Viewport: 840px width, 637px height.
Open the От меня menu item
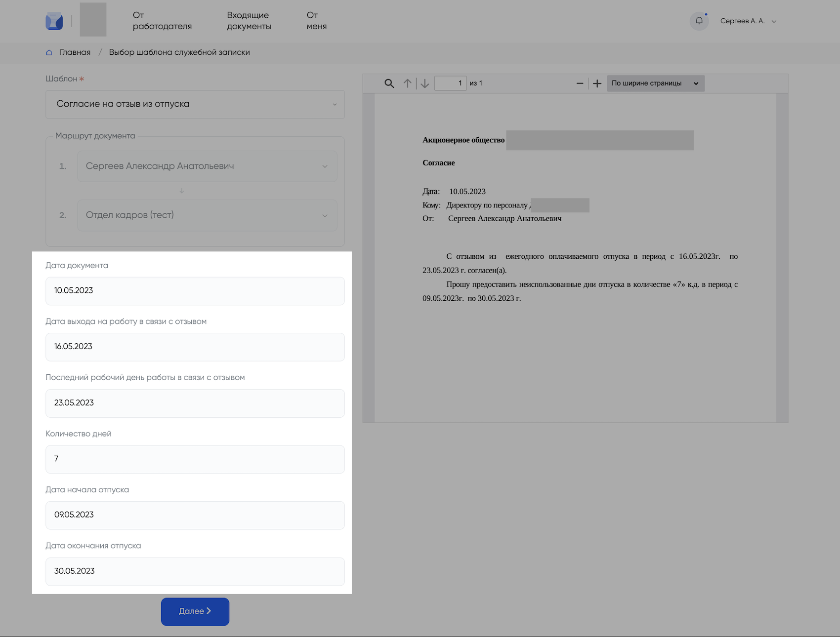[x=316, y=21]
